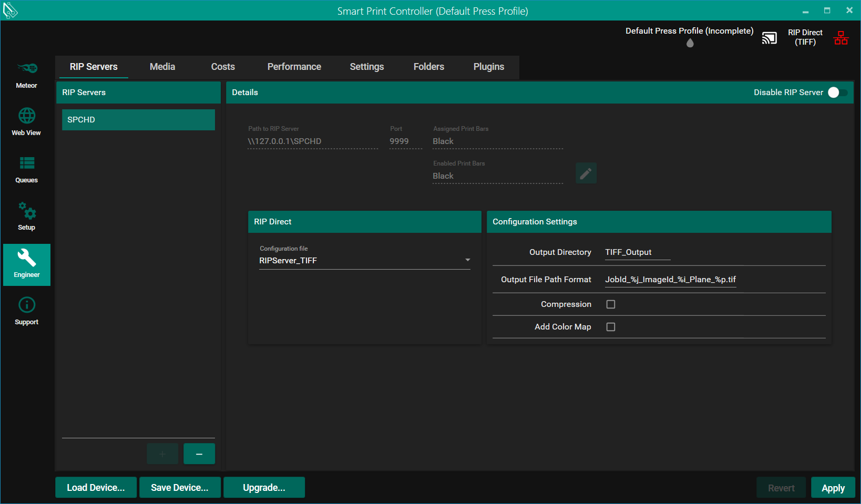Click the pencil edit print bars icon
The width and height of the screenshot is (861, 504).
click(586, 173)
